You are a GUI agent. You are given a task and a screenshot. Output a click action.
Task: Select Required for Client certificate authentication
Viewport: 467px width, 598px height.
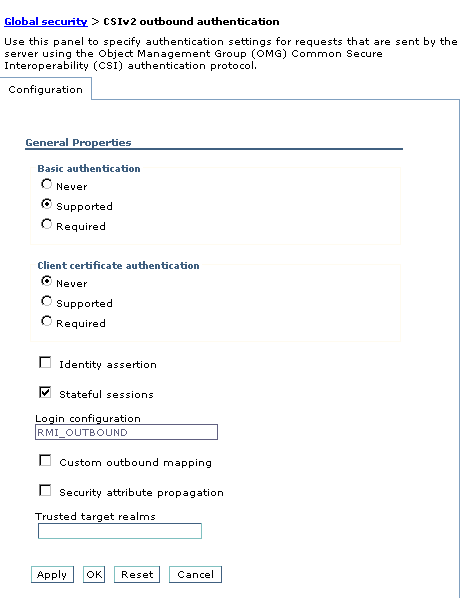tap(46, 321)
